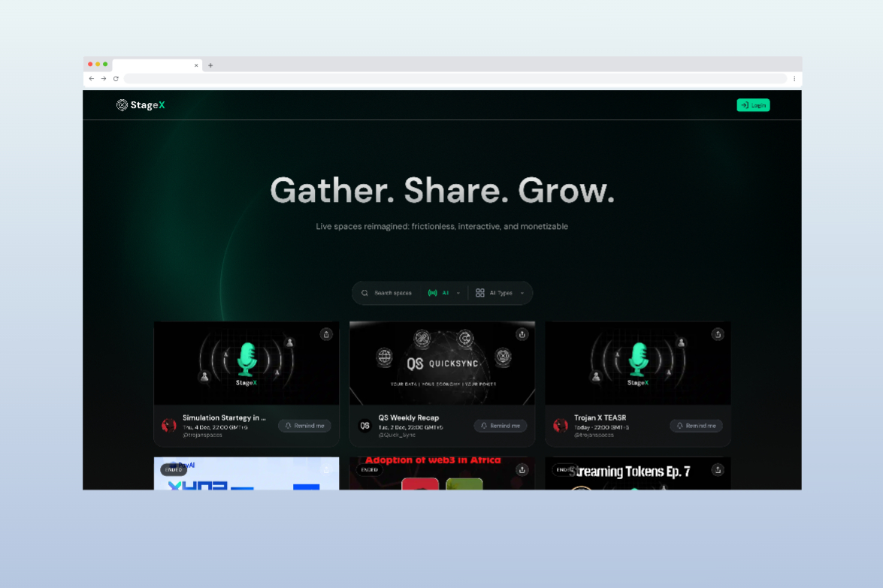Toggle Remind me for QS Weekly Recap

pos(500,426)
